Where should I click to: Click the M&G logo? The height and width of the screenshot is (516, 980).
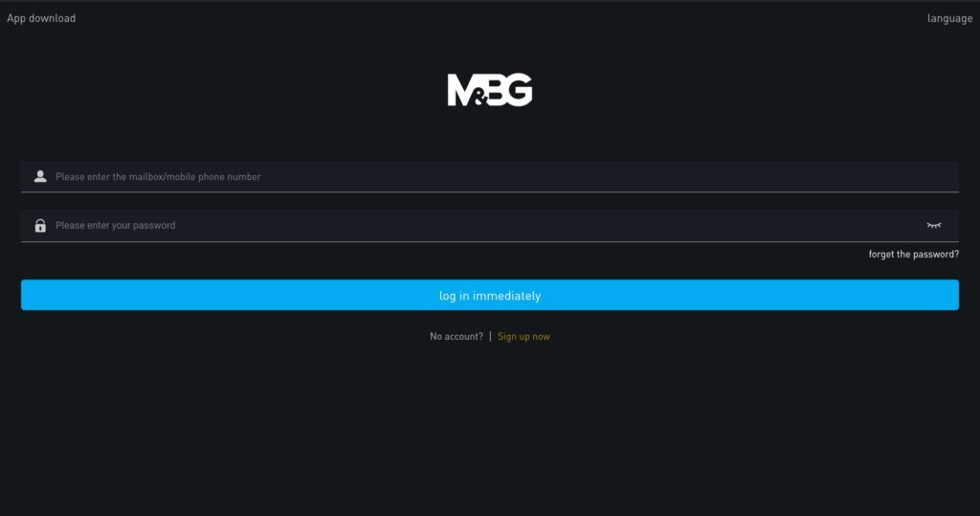coord(490,89)
